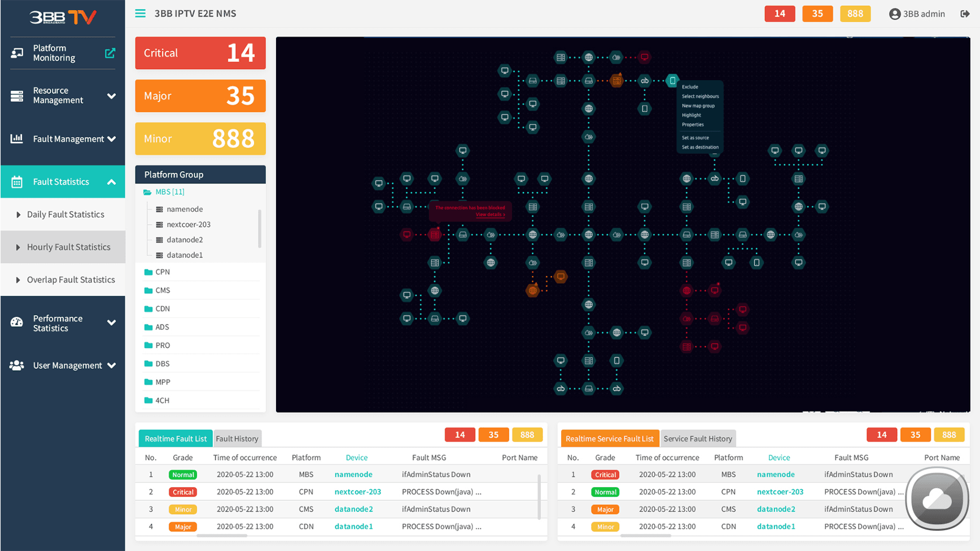Viewport: 980px width, 551px height.
Task: Click the User Management people icon
Action: click(17, 365)
